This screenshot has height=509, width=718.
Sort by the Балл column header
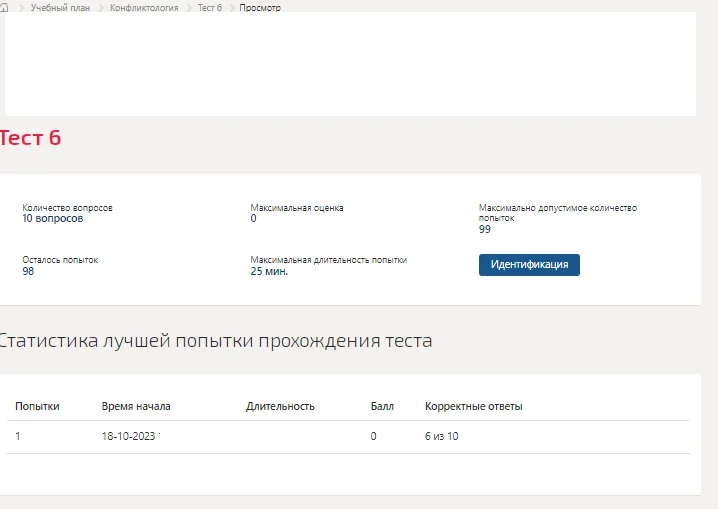point(382,406)
